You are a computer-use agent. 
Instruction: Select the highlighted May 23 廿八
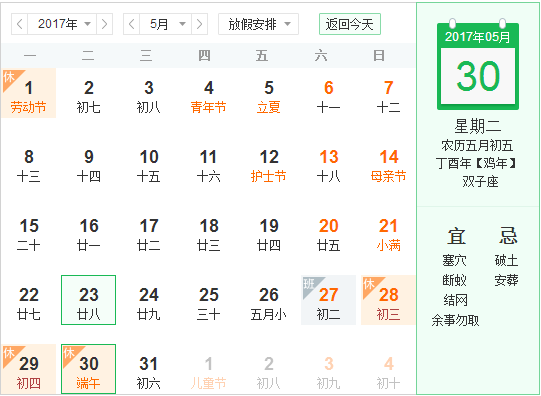tap(89, 300)
